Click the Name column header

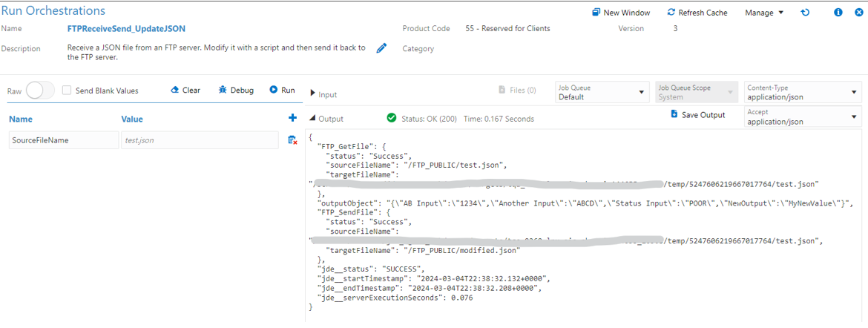click(x=21, y=119)
